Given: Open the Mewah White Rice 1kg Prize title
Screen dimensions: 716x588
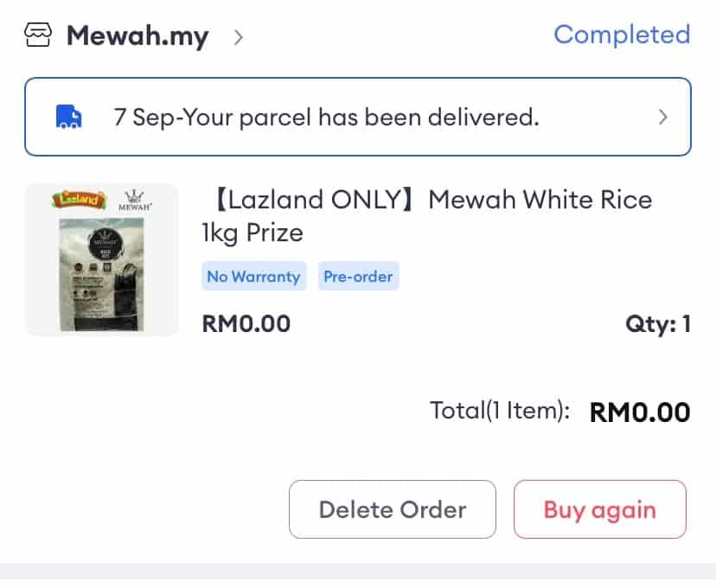Looking at the screenshot, I should pyautogui.click(x=426, y=215).
